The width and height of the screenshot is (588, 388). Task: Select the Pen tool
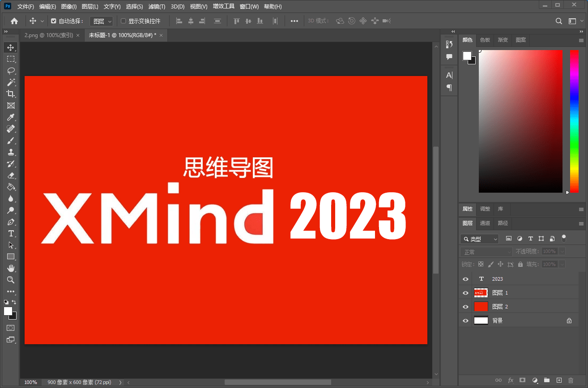click(11, 222)
